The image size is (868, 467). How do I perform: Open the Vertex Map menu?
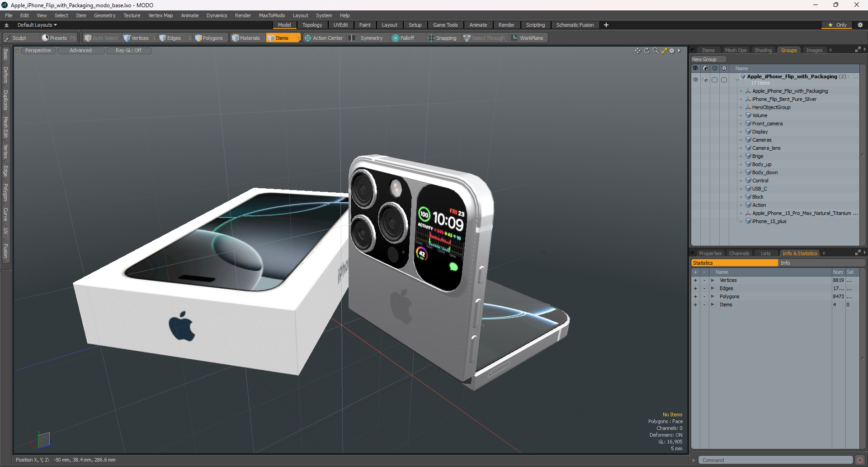coord(160,15)
